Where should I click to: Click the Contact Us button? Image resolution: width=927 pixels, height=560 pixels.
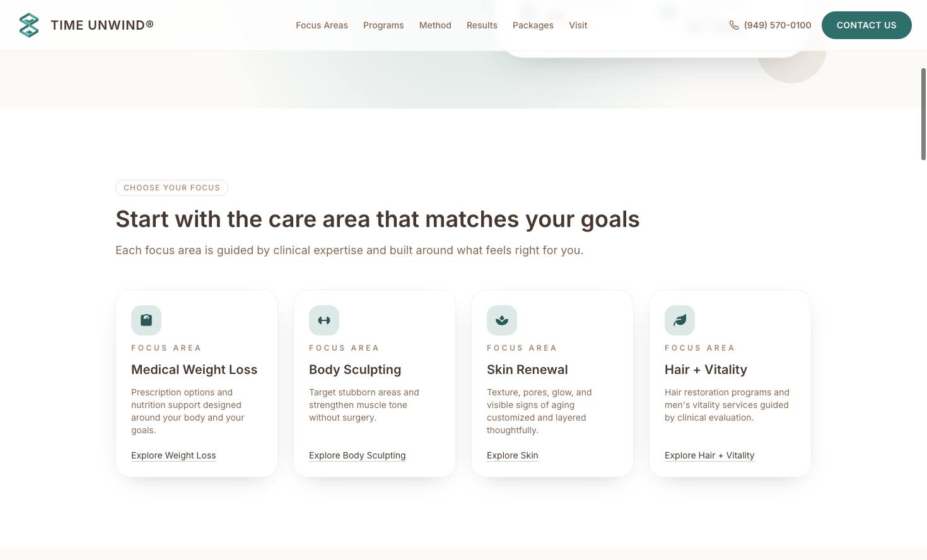[x=866, y=25]
